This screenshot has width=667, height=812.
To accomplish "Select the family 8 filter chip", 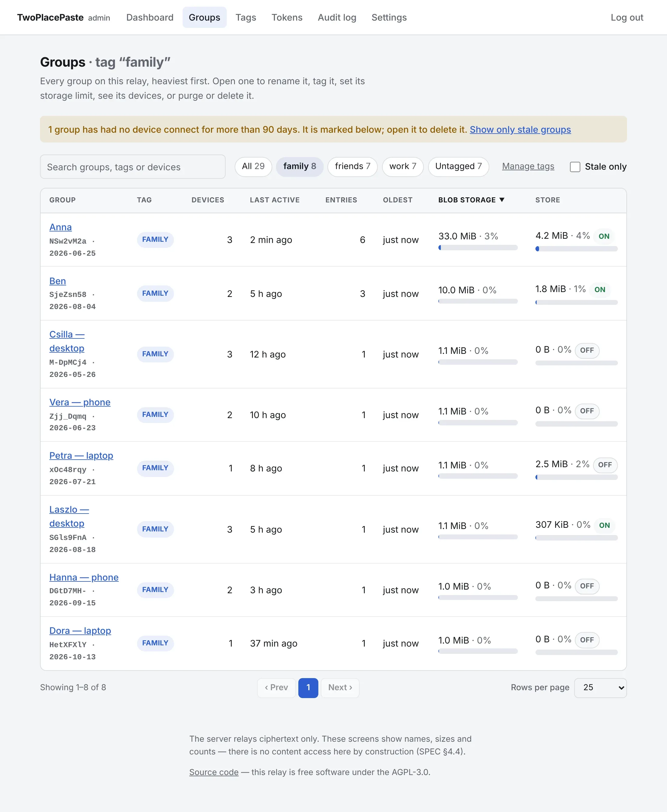I will (300, 166).
